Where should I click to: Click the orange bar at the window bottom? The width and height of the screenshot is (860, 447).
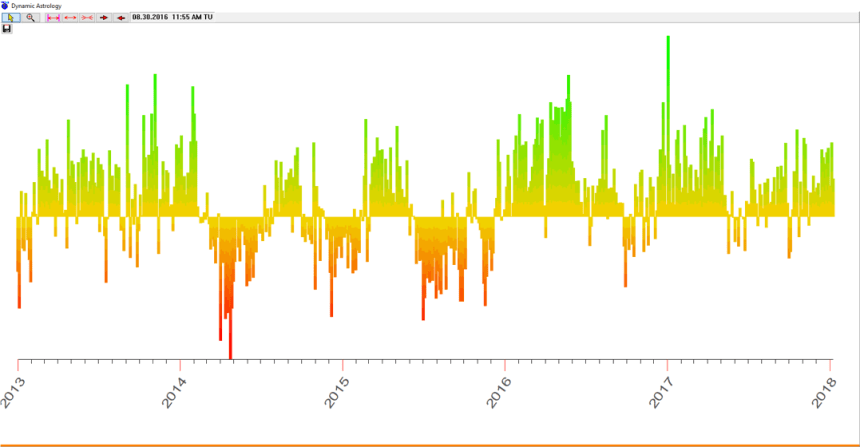[x=430, y=444]
